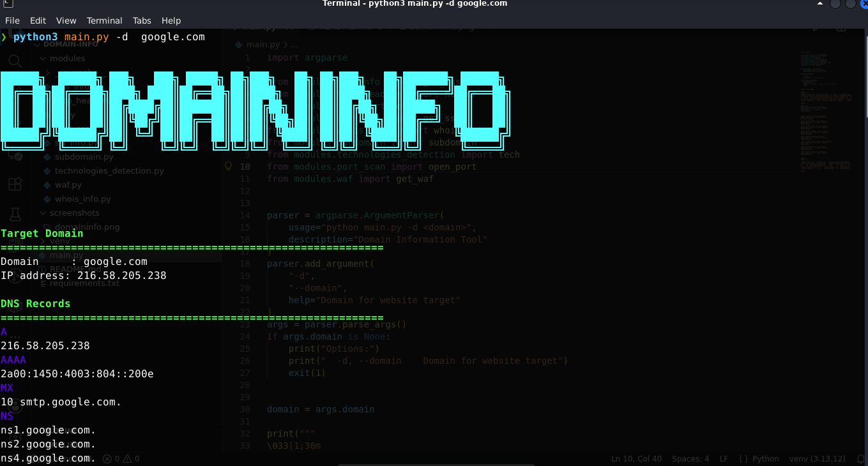
Task: Open the File menu in the terminal
Action: [x=12, y=20]
